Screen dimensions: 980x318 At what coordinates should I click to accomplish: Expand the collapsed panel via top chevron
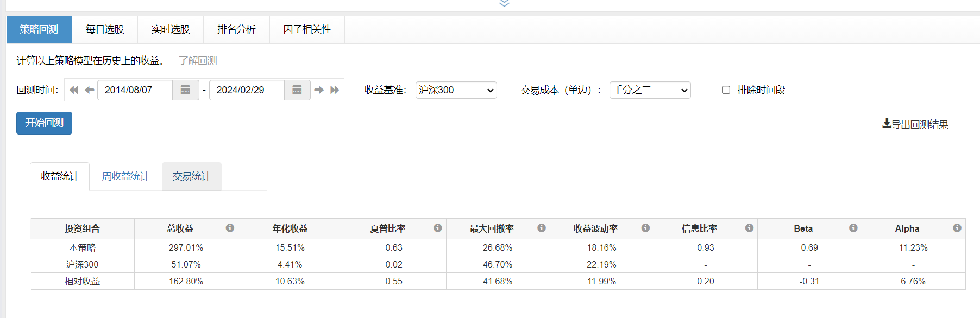(504, 3)
